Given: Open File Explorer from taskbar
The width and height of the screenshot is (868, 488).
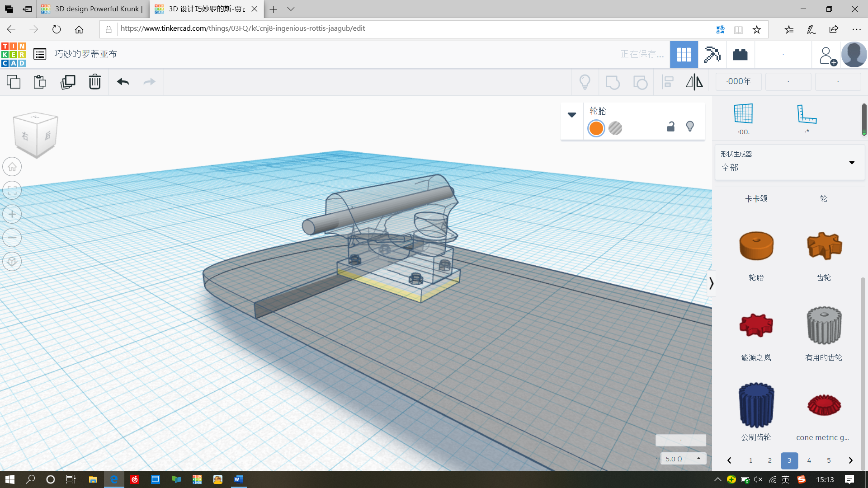Looking at the screenshot, I should (x=93, y=479).
